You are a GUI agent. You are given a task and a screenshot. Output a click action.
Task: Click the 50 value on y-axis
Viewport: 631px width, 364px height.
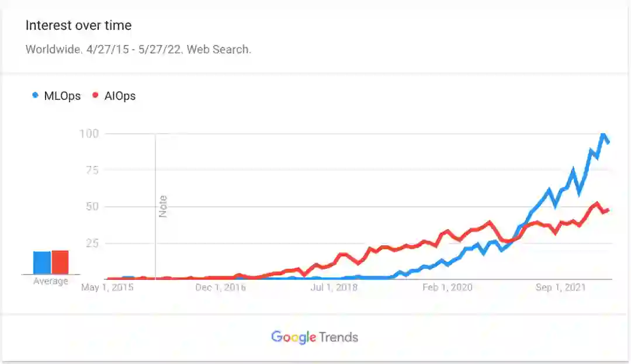click(x=92, y=207)
